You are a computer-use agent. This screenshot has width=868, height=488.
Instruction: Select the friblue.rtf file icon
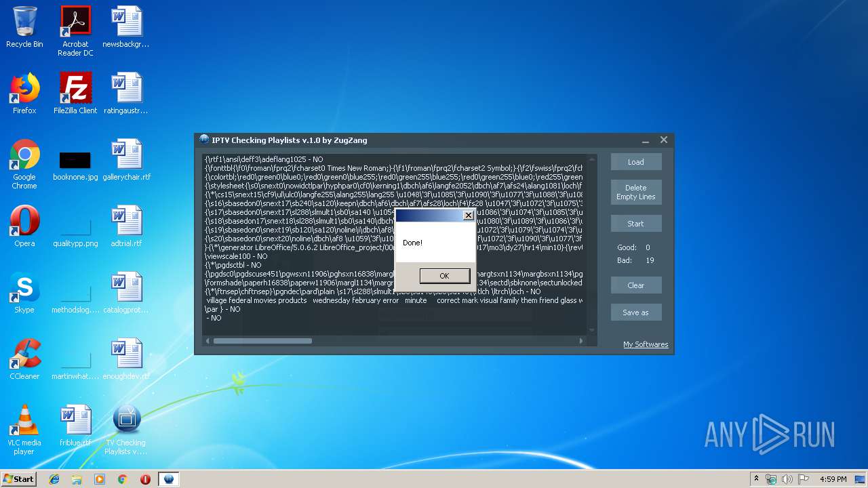(x=75, y=426)
